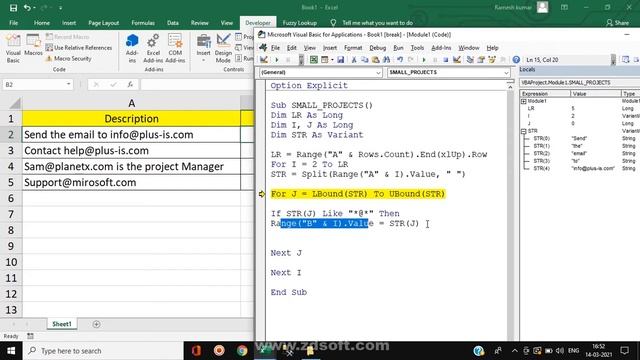Open the Visual Basic editor button
Image resolution: width=640 pixels, height=360 pixels.
pos(13,48)
